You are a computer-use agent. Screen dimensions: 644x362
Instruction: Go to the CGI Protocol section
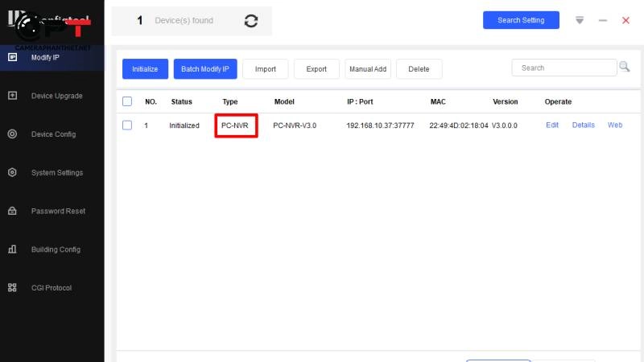(x=52, y=288)
